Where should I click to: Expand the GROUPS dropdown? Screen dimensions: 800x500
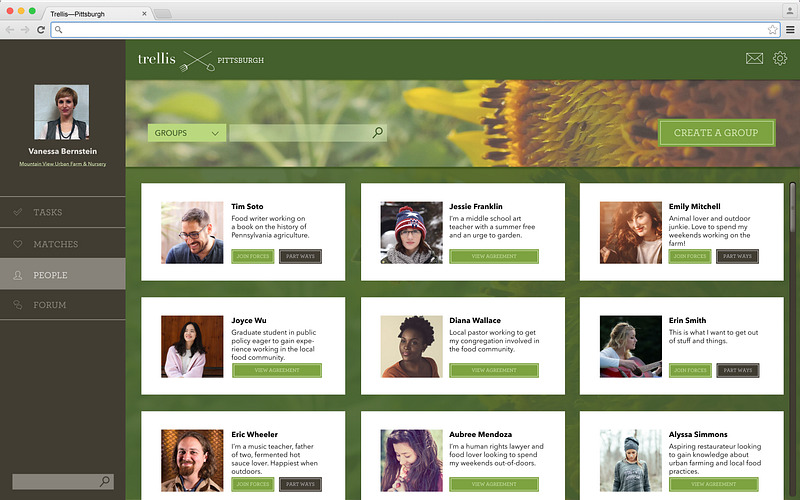pos(186,133)
